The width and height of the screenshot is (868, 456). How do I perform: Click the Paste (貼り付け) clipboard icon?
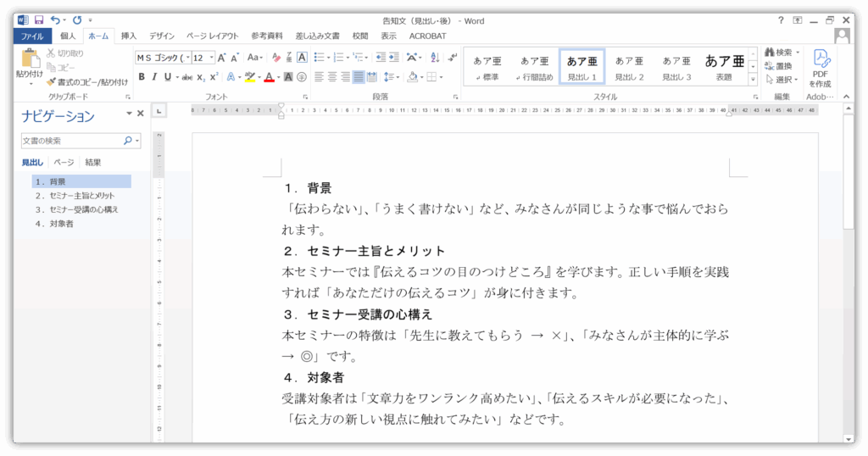[x=30, y=59]
